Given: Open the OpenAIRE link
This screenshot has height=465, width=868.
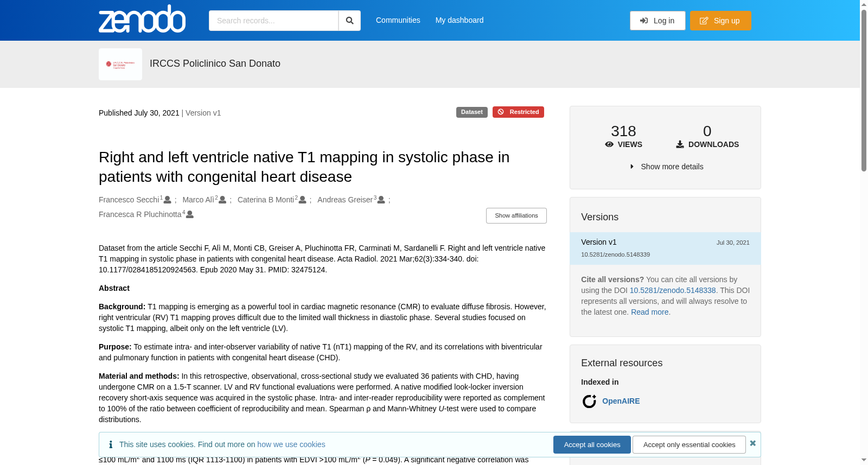Looking at the screenshot, I should pyautogui.click(x=621, y=401).
